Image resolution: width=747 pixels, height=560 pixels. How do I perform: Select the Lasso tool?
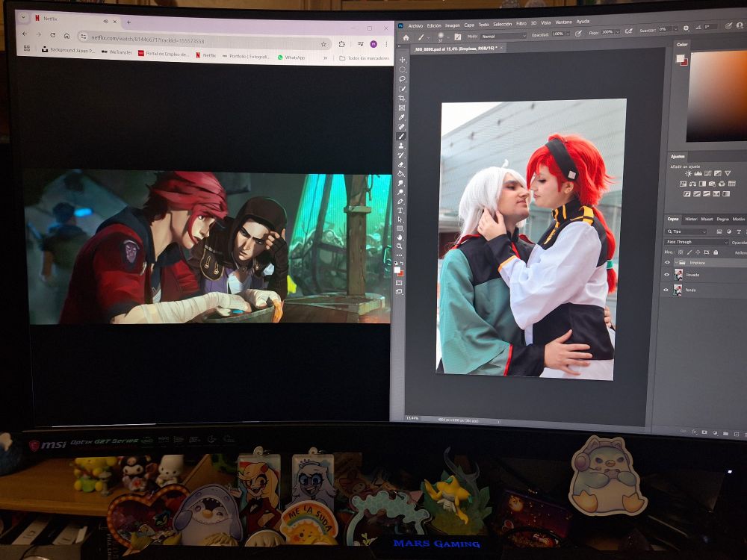pyautogui.click(x=402, y=79)
